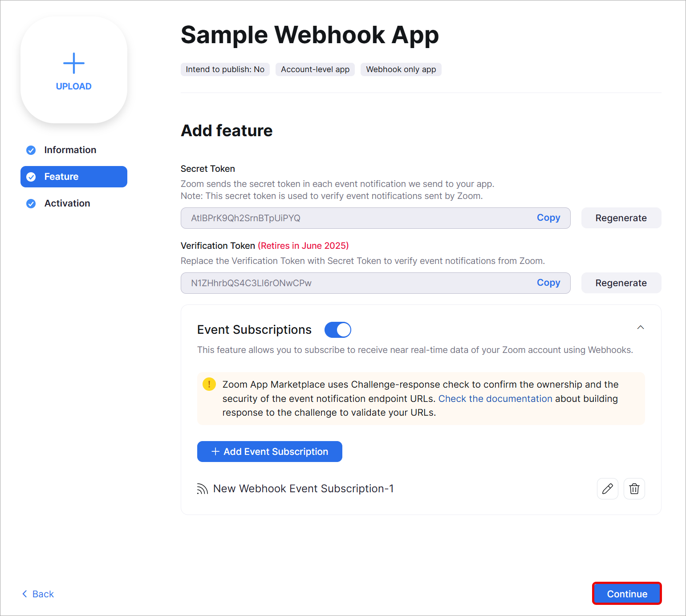
Task: Edit New Webhook Event Subscription-1 via pencil icon
Action: [x=607, y=488]
